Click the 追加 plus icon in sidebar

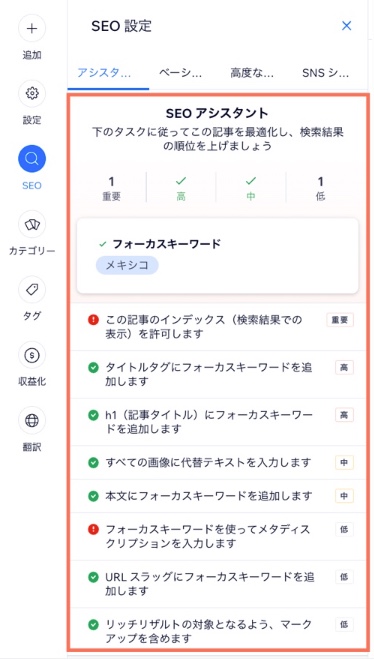(32, 28)
